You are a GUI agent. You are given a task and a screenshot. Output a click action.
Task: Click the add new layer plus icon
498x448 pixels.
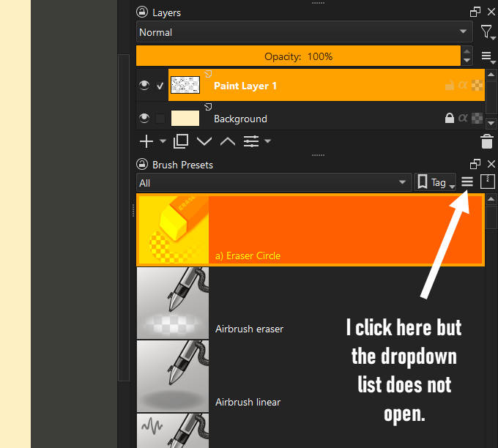(145, 141)
